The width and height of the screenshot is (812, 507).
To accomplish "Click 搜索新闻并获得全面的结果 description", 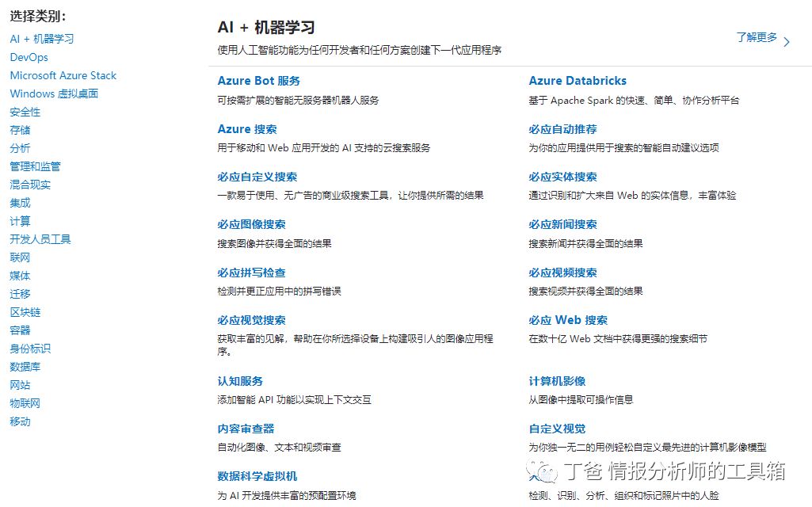I will [585, 243].
